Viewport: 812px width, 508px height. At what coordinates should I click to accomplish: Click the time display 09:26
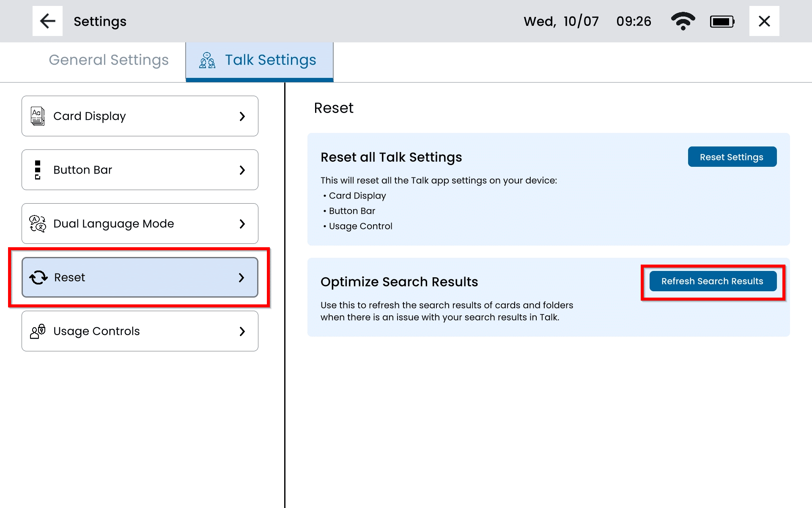pos(634,21)
